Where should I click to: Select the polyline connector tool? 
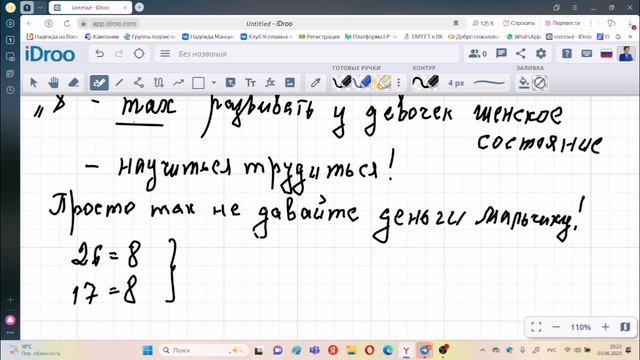click(x=139, y=83)
